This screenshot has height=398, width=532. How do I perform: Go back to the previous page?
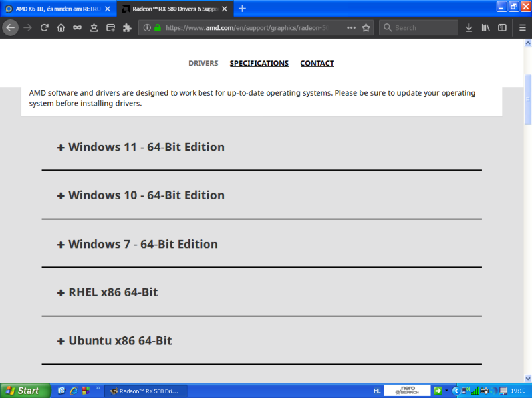[x=11, y=27]
